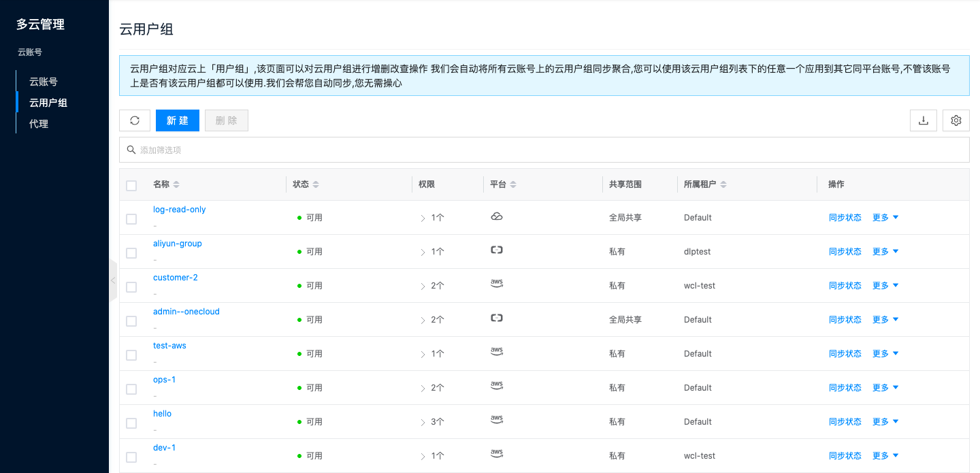Open 更多 dropdown for hello
The image size is (980, 473).
885,422
